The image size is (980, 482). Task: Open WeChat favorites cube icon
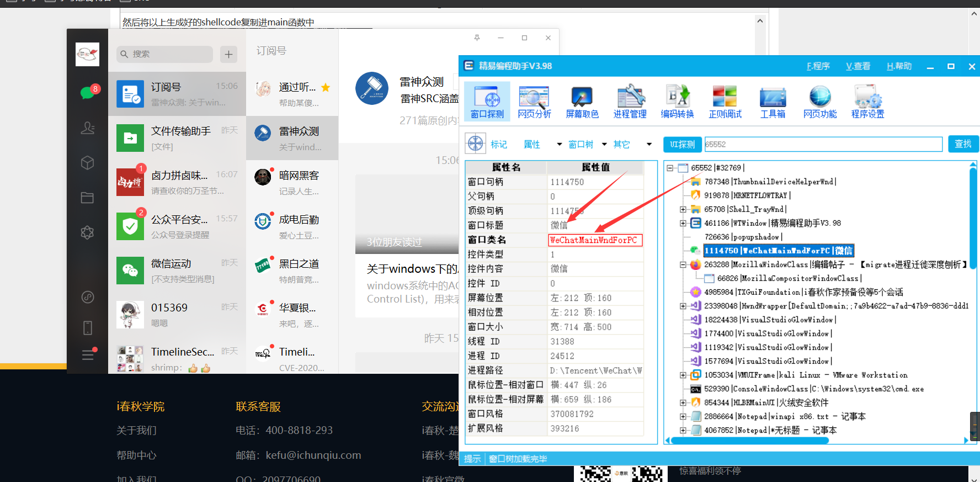[88, 163]
